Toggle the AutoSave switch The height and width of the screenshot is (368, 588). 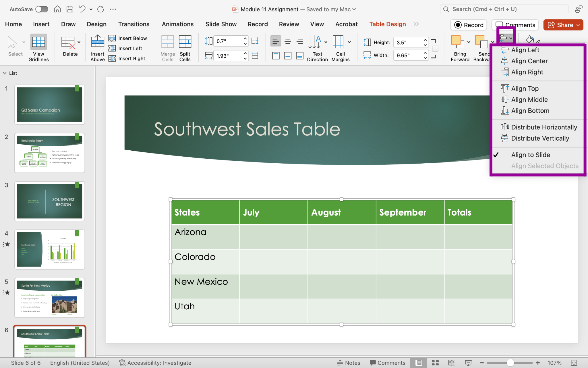pyautogui.click(x=42, y=9)
